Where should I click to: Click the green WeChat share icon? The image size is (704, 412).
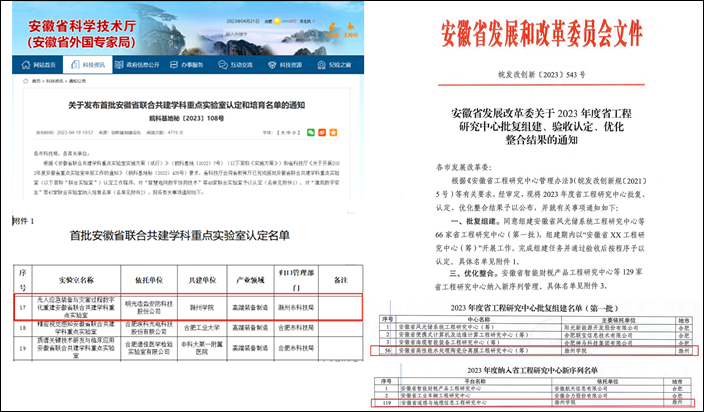click(x=311, y=132)
